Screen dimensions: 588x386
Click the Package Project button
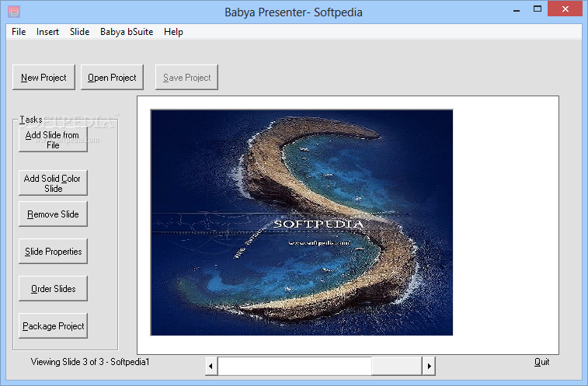tap(53, 325)
